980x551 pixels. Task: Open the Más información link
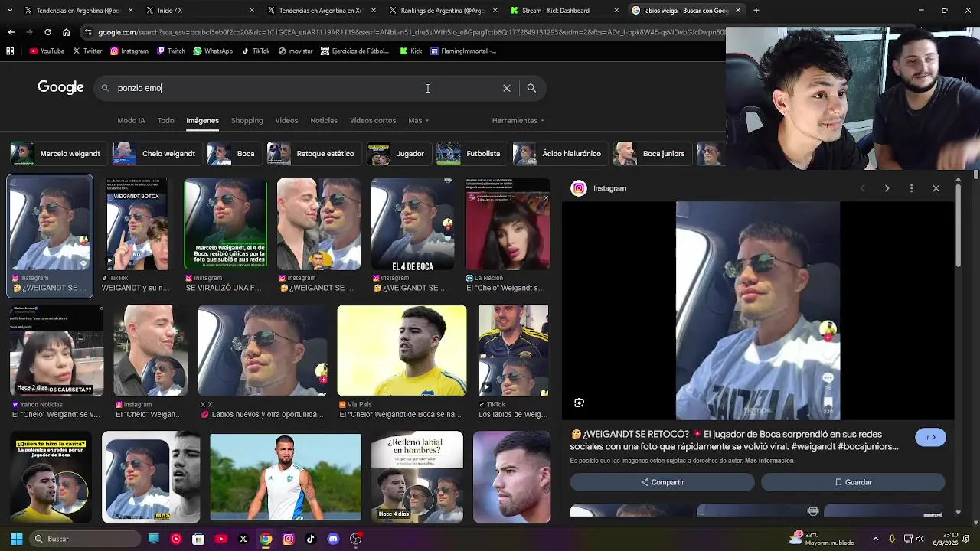pos(769,461)
